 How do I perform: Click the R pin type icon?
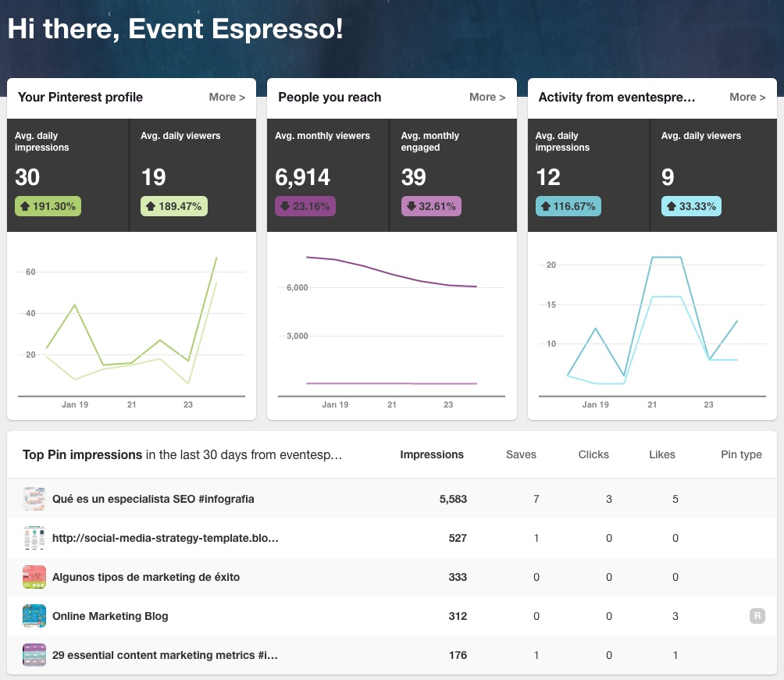pyautogui.click(x=757, y=615)
